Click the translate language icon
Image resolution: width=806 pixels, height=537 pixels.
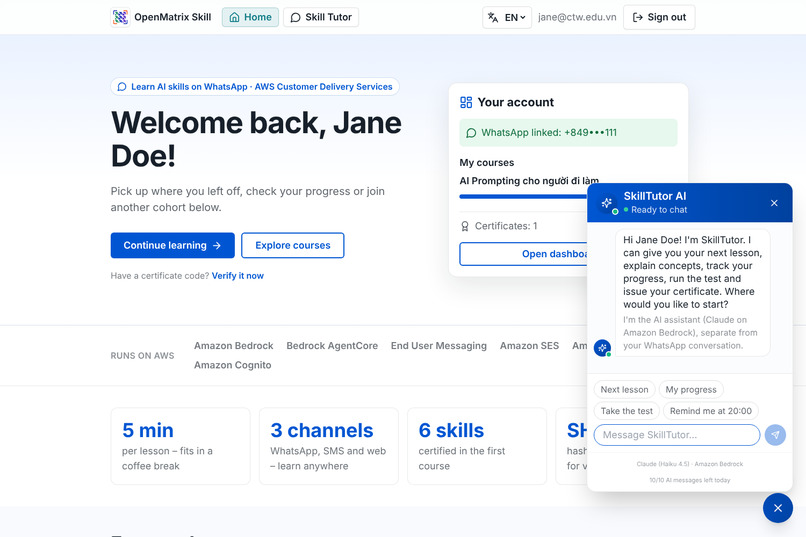coord(493,17)
